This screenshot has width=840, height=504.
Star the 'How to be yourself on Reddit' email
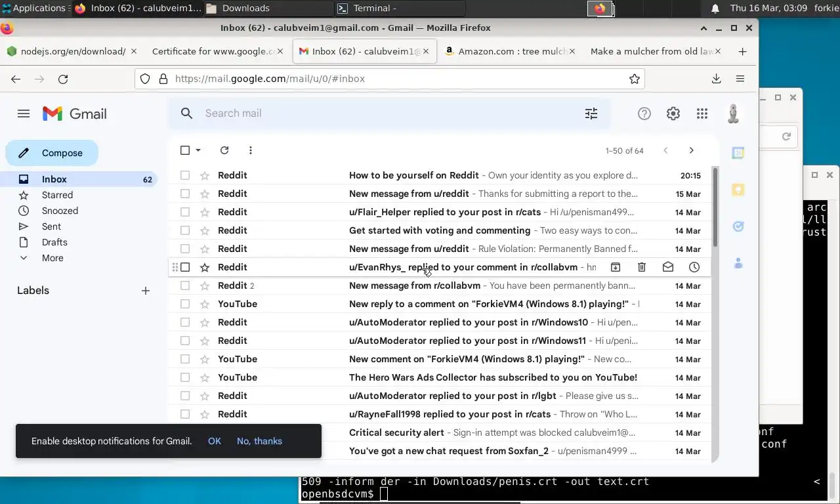coord(205,175)
